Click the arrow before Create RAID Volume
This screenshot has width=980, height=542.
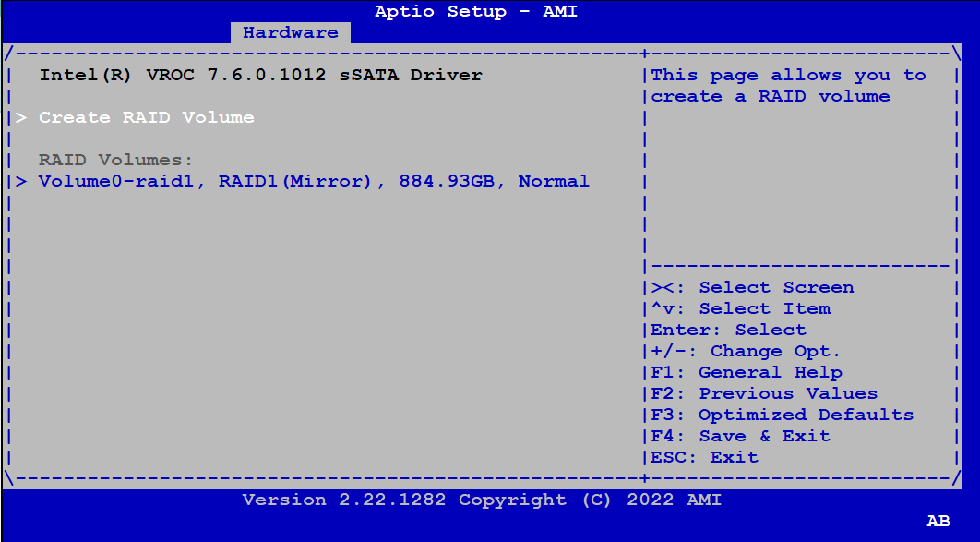coord(21,117)
